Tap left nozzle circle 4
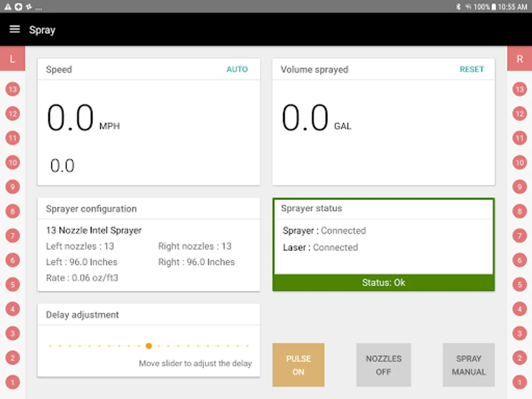This screenshot has height=399, width=532. pyautogui.click(x=12, y=309)
